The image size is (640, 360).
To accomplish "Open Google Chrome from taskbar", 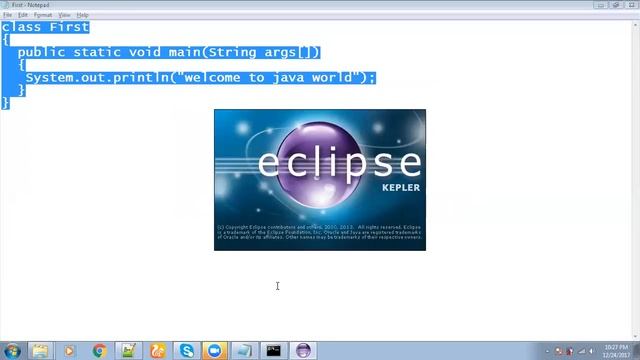I will (99, 351).
